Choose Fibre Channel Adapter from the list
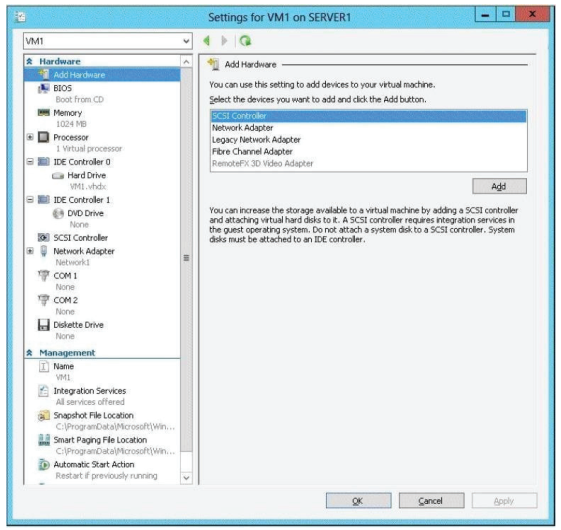 coord(252,151)
